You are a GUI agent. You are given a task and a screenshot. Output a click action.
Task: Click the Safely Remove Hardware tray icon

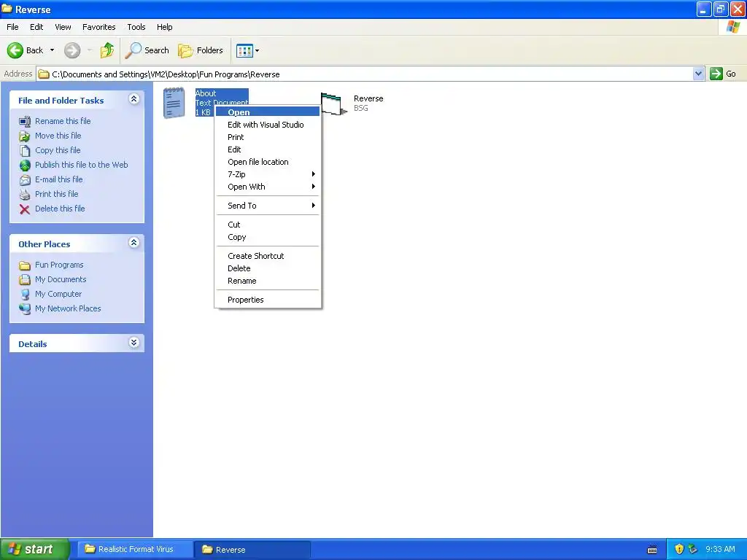(692, 549)
